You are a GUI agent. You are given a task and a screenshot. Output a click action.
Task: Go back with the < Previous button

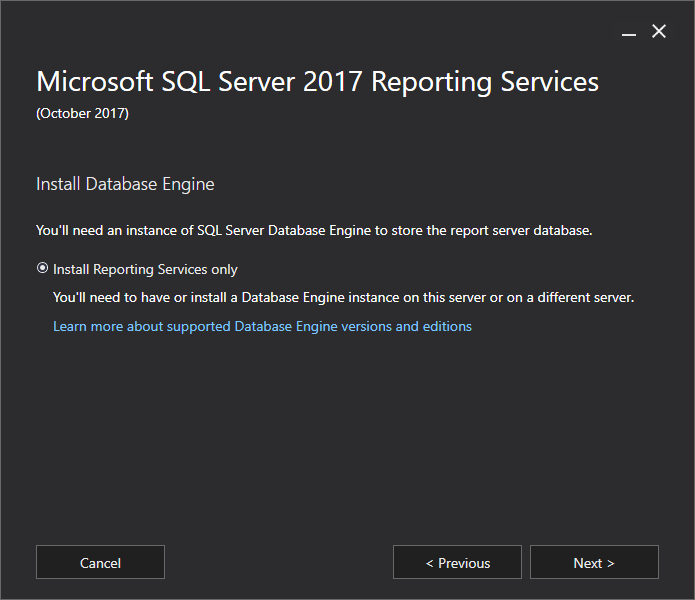click(x=457, y=563)
